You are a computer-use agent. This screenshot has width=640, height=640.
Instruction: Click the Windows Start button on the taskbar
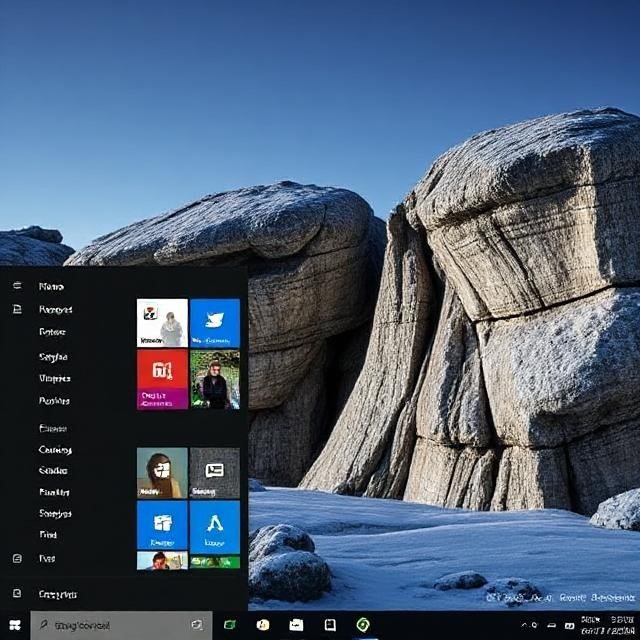(x=15, y=625)
